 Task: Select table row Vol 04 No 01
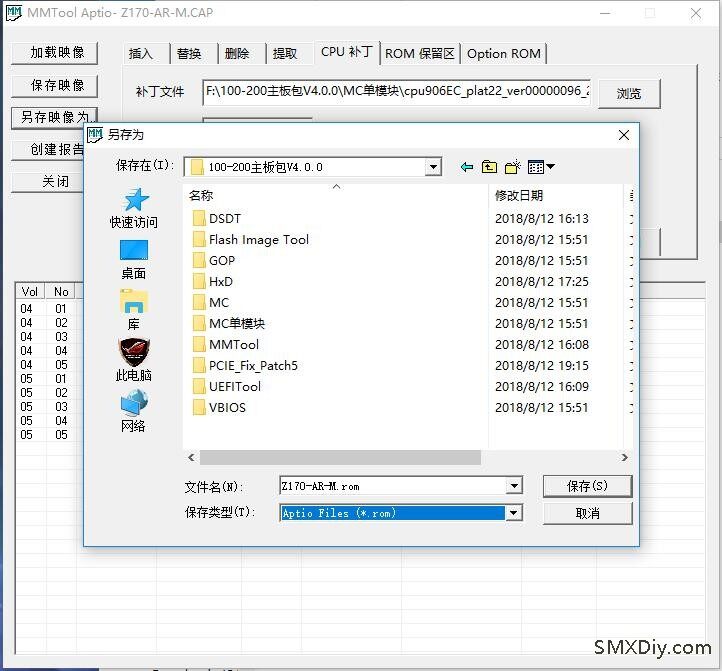pos(50,309)
